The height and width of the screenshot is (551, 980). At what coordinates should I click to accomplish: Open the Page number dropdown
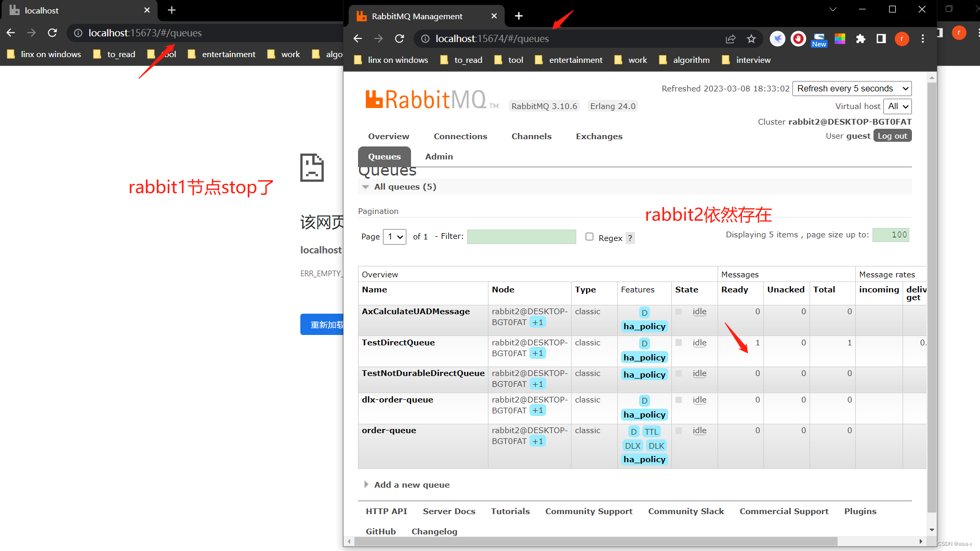click(x=394, y=237)
